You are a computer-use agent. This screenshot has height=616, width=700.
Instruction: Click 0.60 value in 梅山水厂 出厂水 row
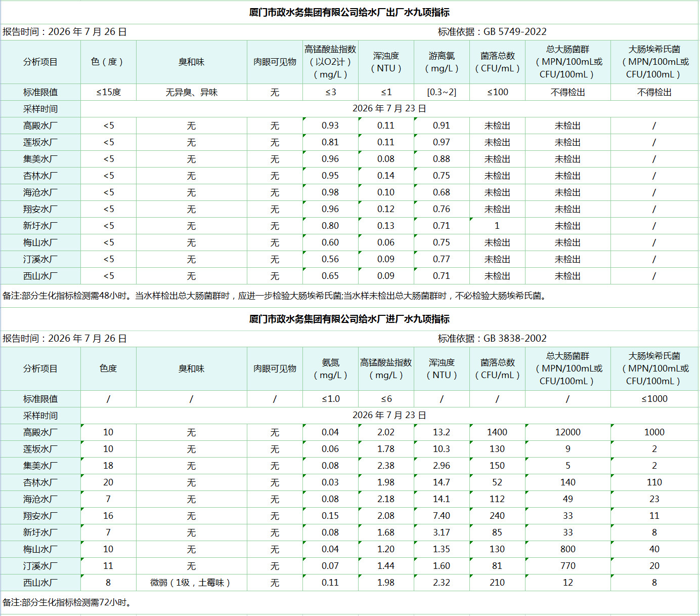coord(330,242)
